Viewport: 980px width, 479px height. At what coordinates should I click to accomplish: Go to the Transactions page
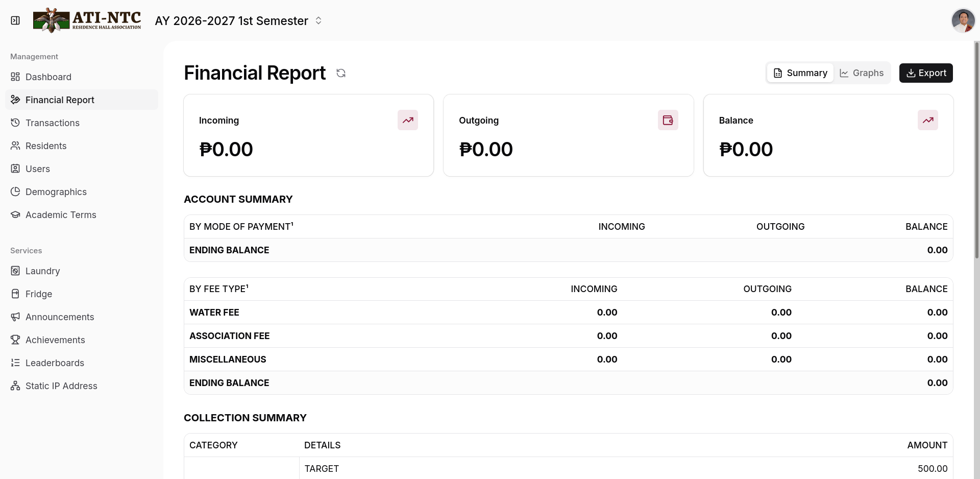point(82,123)
